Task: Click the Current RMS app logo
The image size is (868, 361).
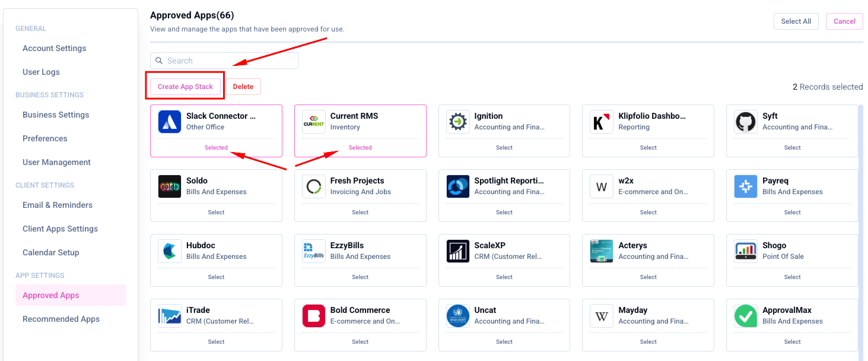Action: click(314, 122)
